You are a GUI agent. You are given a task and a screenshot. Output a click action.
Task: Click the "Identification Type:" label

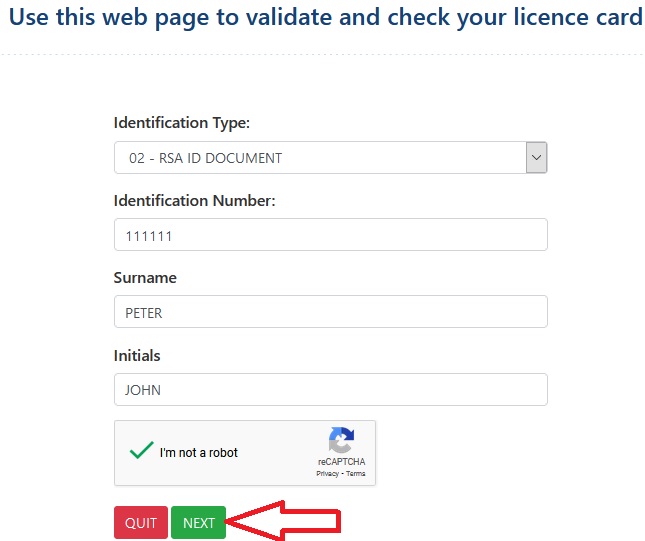pos(181,123)
